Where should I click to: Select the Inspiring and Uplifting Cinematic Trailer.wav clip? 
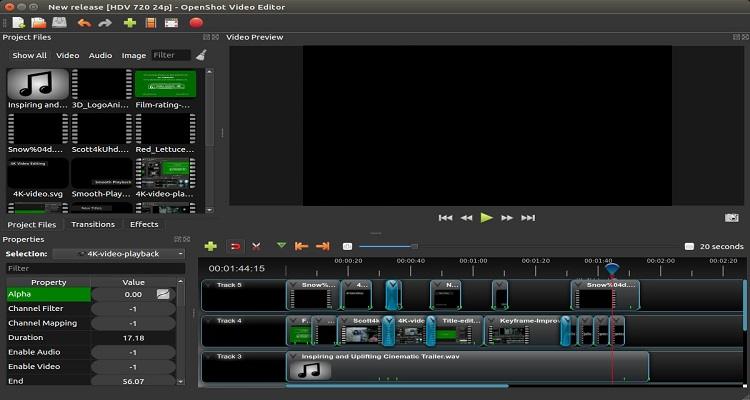click(x=467, y=367)
